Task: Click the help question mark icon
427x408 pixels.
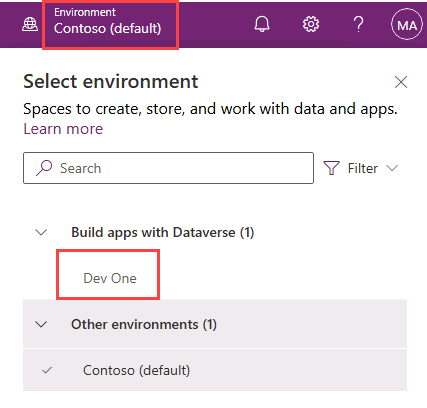Action: click(358, 24)
